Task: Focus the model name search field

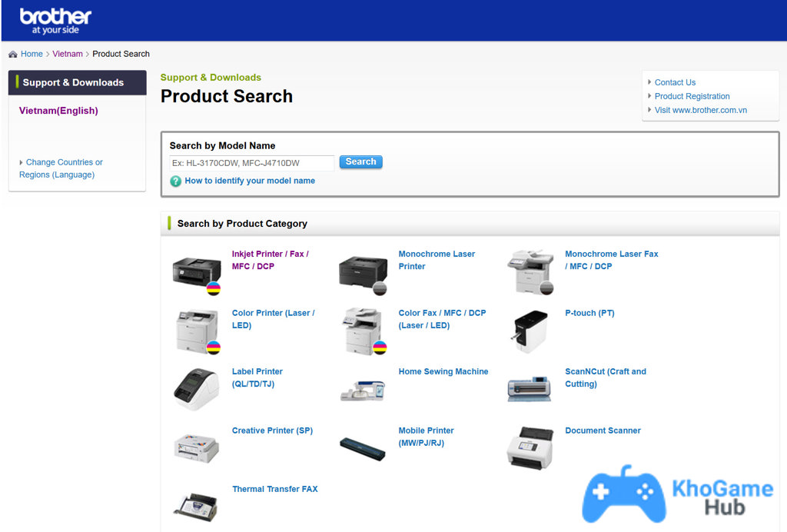Action: click(x=251, y=163)
